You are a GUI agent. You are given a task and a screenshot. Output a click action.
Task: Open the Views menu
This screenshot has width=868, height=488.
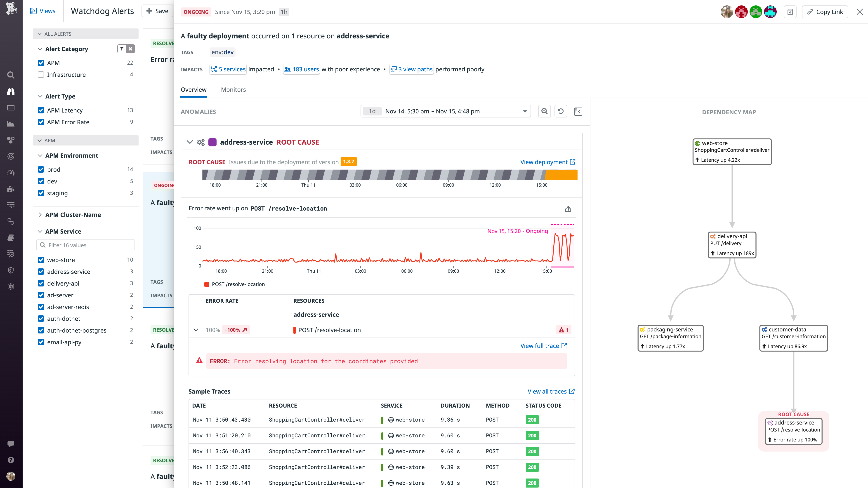[x=43, y=11]
